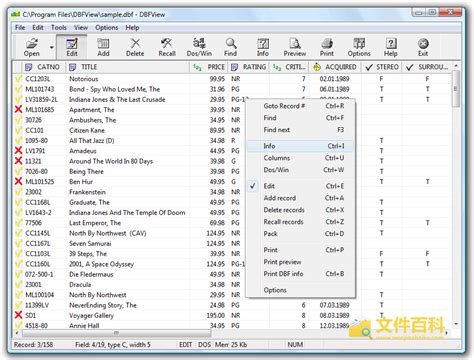
Task: Switch encoding with the Dos/Win icon
Action: point(199,47)
